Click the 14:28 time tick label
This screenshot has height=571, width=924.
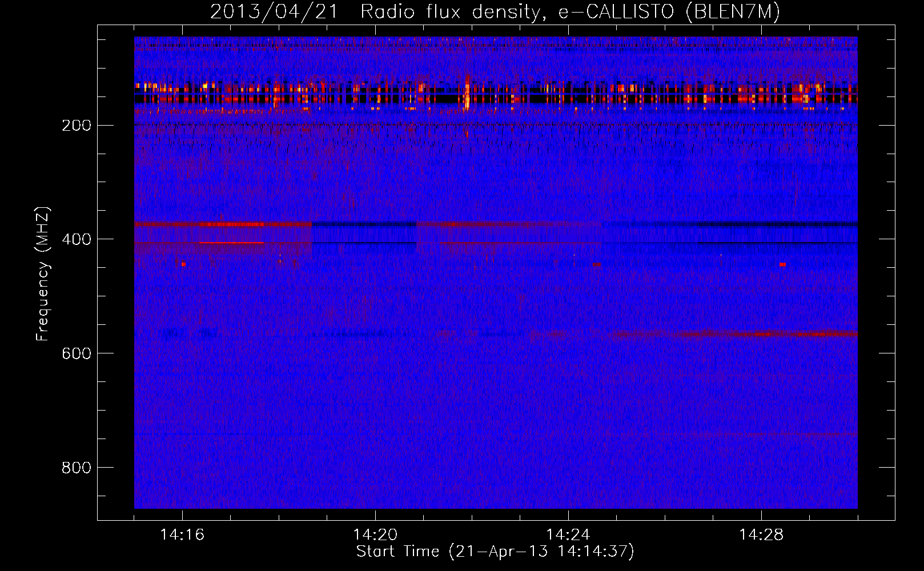pyautogui.click(x=761, y=535)
